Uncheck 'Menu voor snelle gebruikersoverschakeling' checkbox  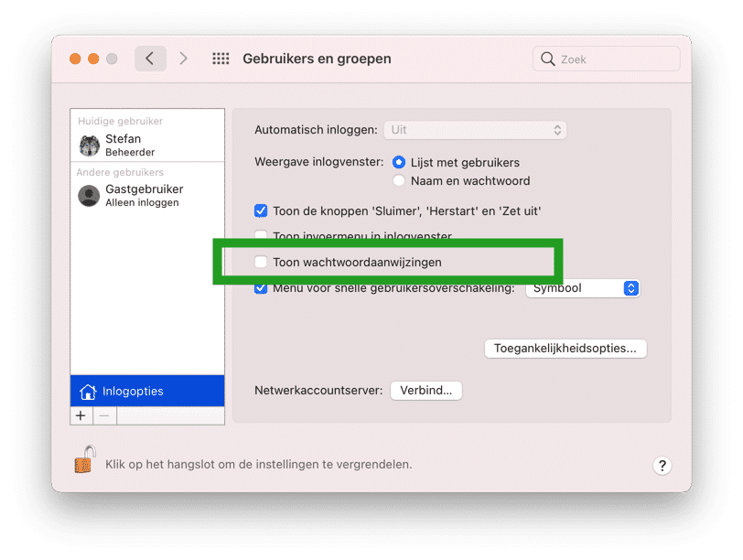click(261, 288)
